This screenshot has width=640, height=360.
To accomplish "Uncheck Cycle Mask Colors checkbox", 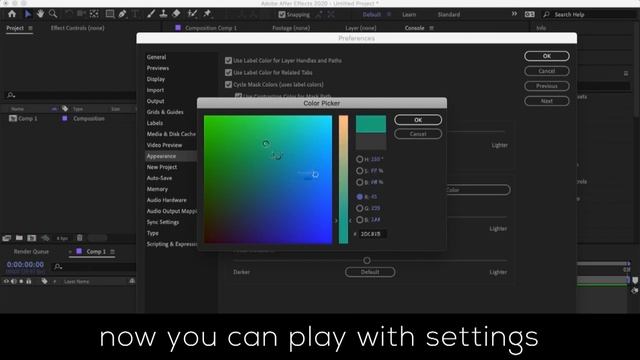I will [229, 84].
